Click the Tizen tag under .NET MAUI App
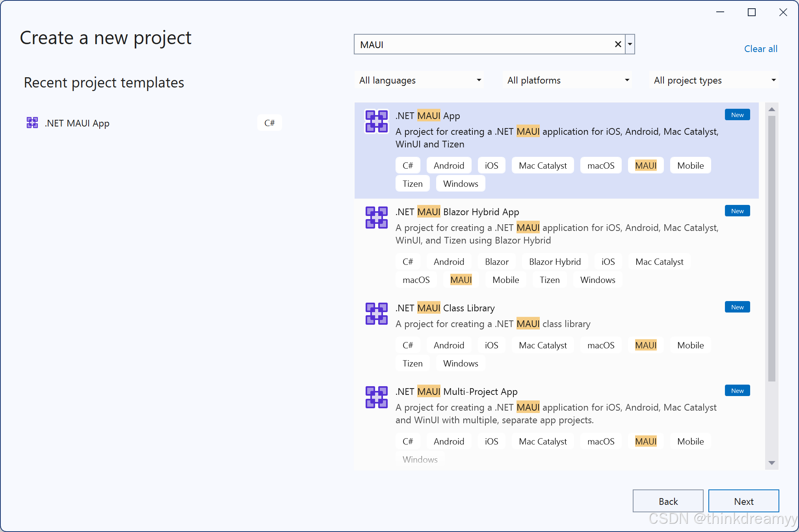This screenshot has width=799, height=532. pyautogui.click(x=413, y=184)
